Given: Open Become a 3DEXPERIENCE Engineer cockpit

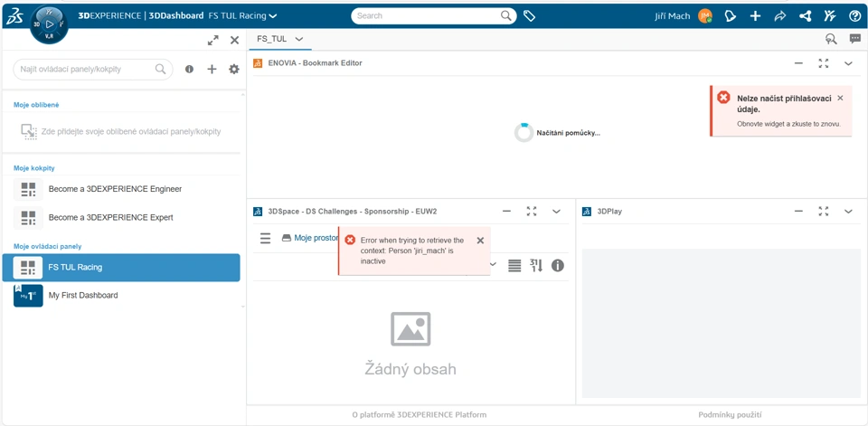Looking at the screenshot, I should point(127,189).
